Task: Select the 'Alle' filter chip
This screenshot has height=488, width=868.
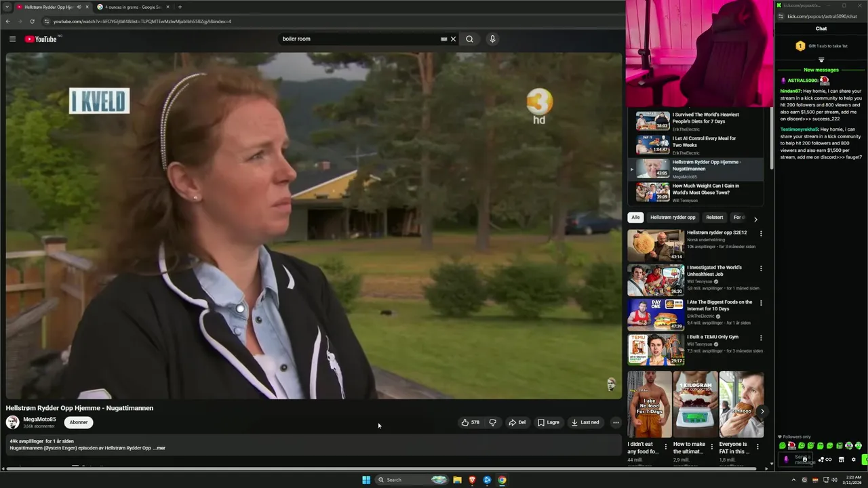Action: tap(635, 218)
